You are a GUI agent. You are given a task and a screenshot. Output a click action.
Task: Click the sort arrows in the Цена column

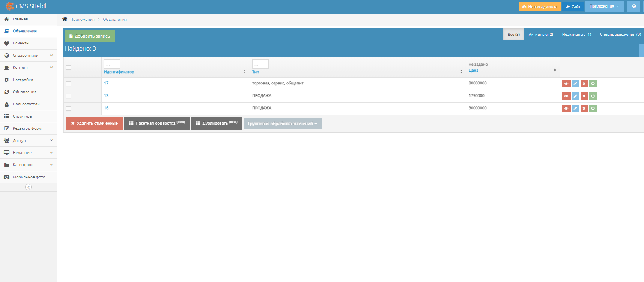(555, 70)
